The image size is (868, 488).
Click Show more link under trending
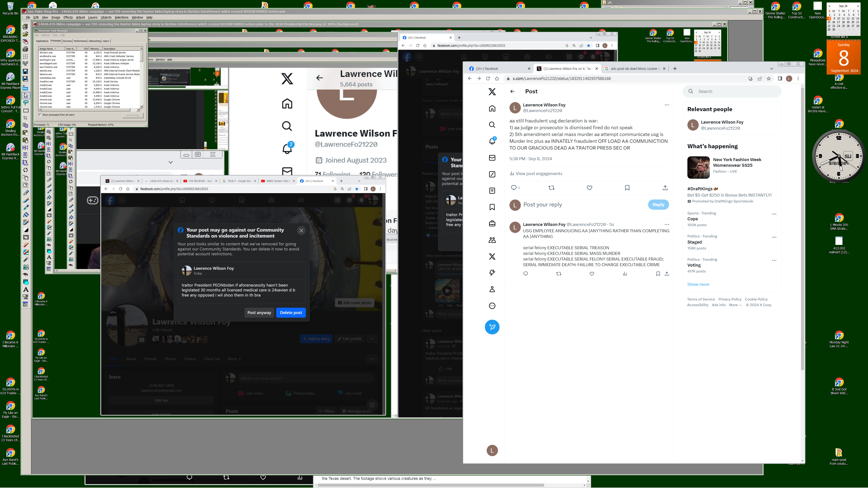coord(698,284)
